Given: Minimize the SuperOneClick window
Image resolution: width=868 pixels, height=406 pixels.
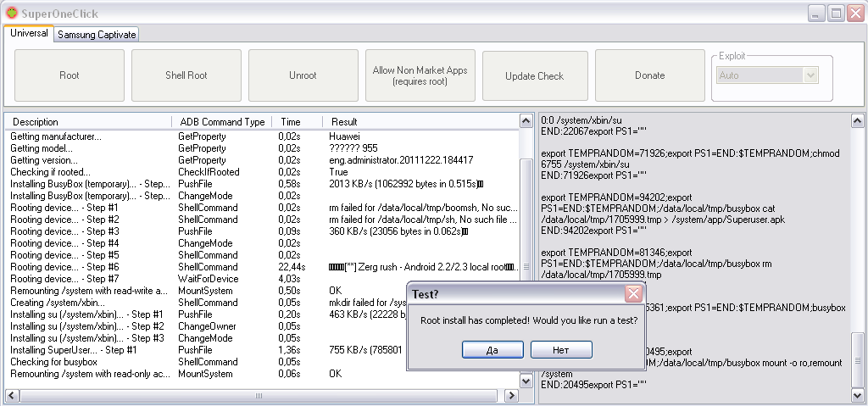Looking at the screenshot, I should tap(817, 14).
